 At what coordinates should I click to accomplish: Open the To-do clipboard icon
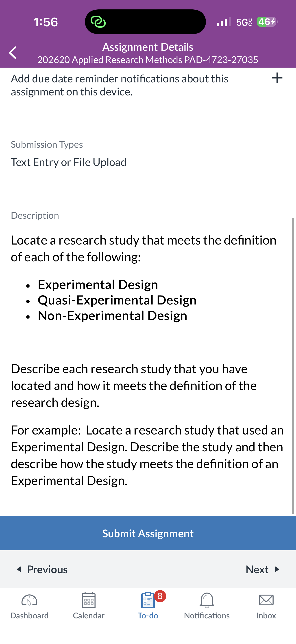click(148, 600)
